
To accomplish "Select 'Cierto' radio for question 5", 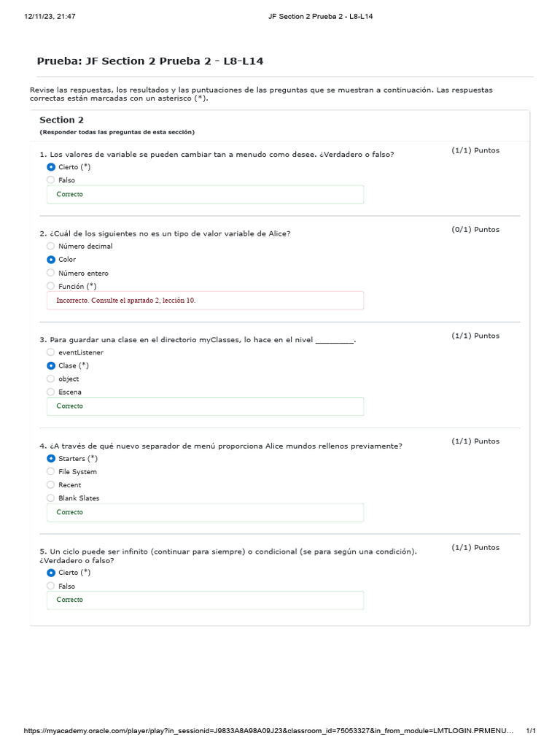I will click(51, 573).
